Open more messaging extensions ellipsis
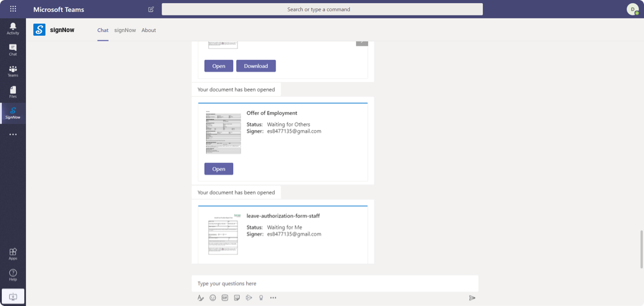Viewport: 644px width, 306px height. [x=273, y=298]
